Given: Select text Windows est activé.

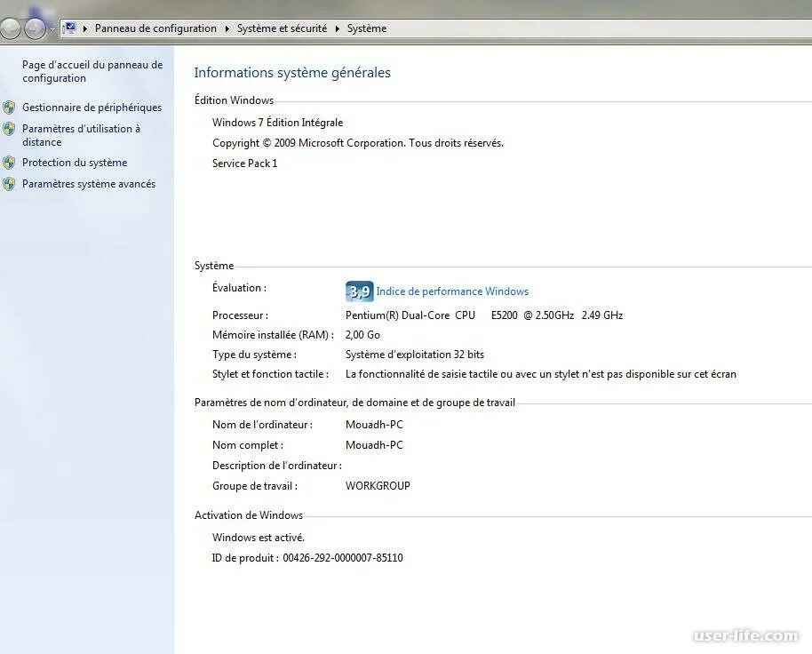Looking at the screenshot, I should tap(258, 538).
